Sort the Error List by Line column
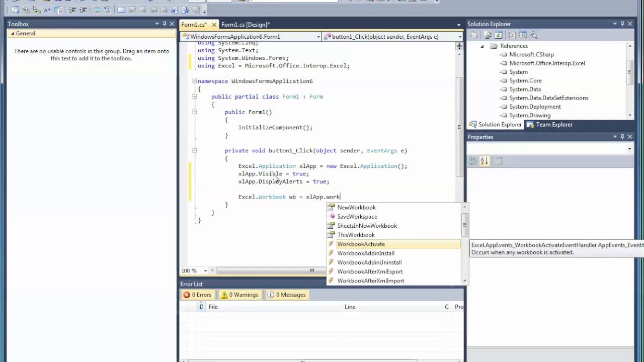 click(392, 307)
